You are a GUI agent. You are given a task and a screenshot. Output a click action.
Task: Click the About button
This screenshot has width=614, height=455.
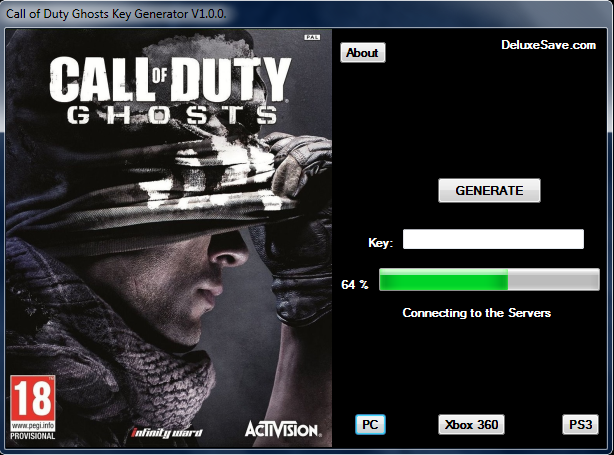[362, 53]
